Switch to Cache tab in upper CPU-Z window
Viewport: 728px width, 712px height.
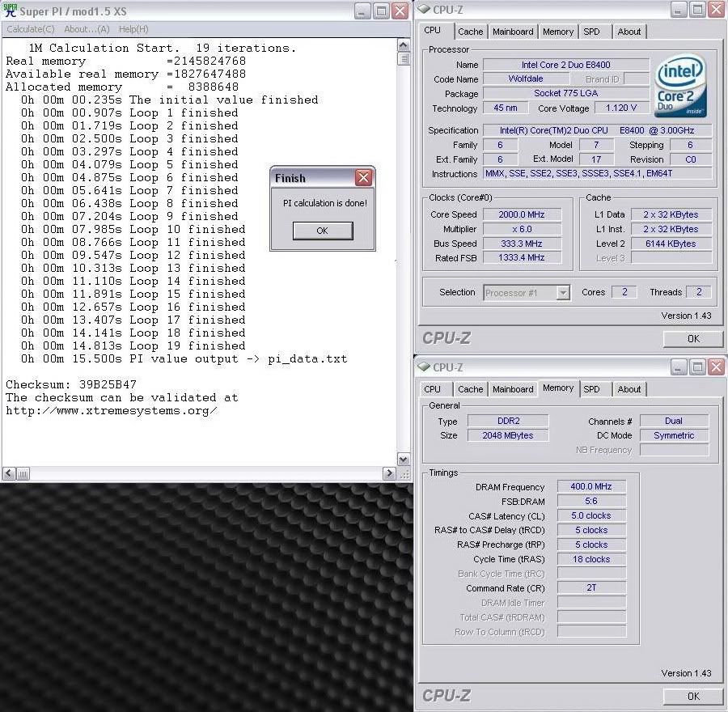(470, 32)
